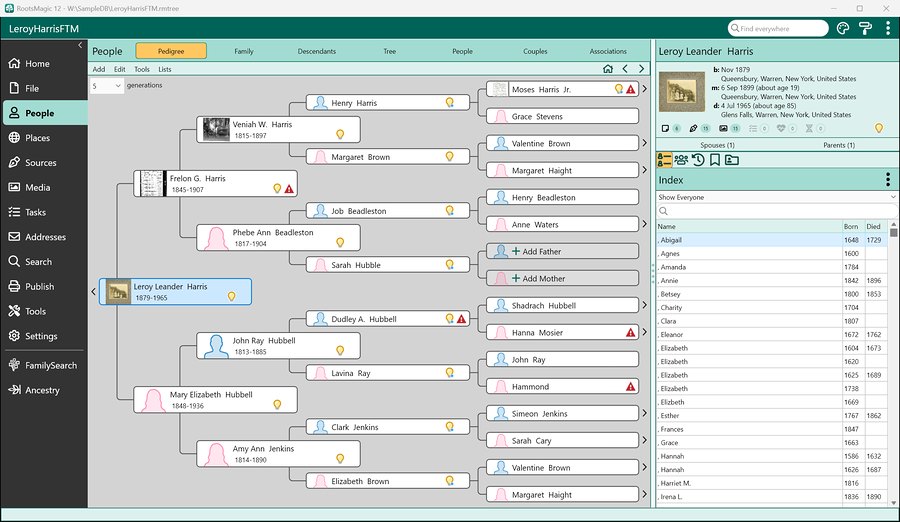The image size is (900, 522).
Task: Click the Index search field
Action: [777, 211]
